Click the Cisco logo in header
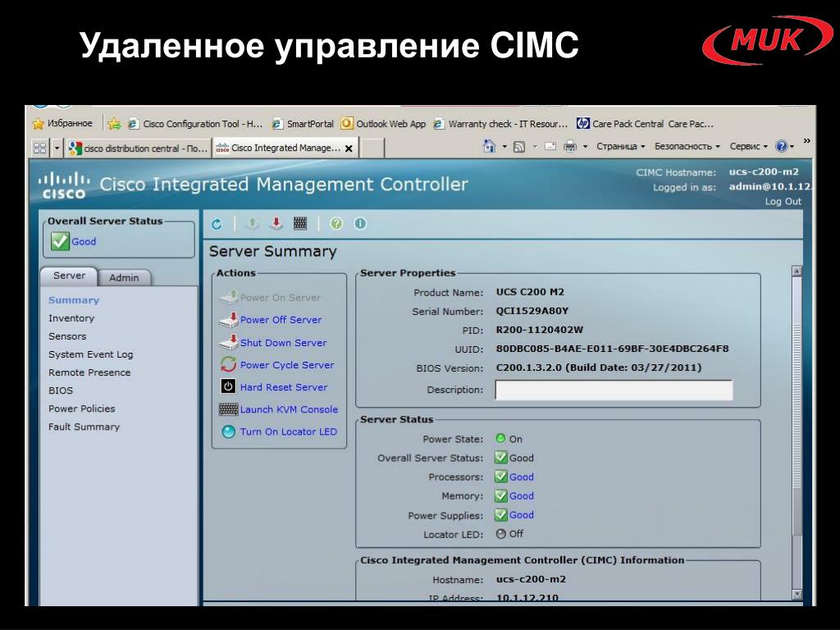840x630 pixels. pyautogui.click(x=64, y=185)
